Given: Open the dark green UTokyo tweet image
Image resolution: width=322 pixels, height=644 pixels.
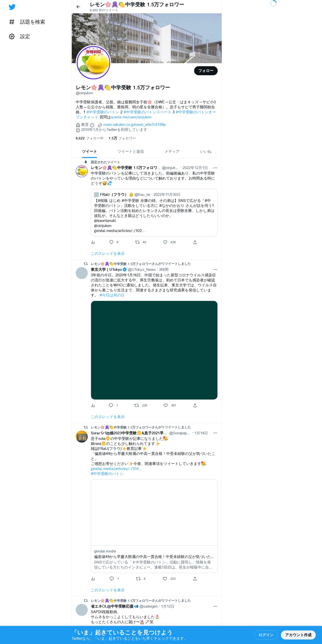Looking at the screenshot, I should point(154,350).
